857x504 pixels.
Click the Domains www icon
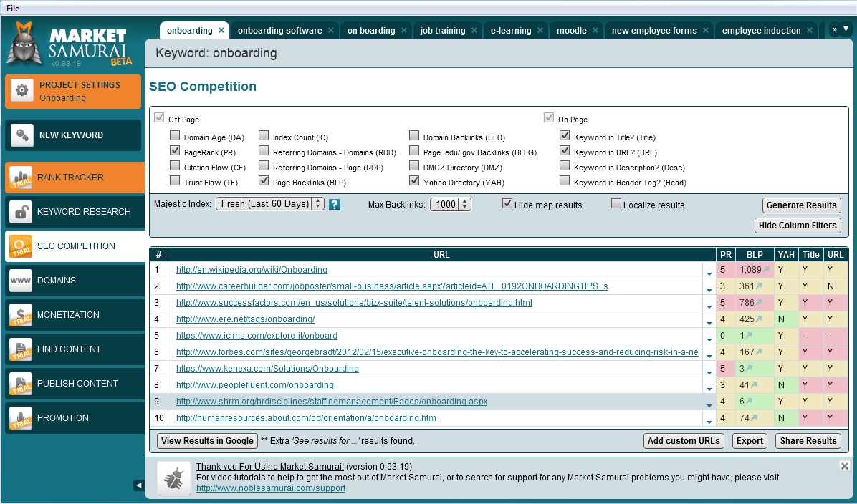pyautogui.click(x=21, y=280)
